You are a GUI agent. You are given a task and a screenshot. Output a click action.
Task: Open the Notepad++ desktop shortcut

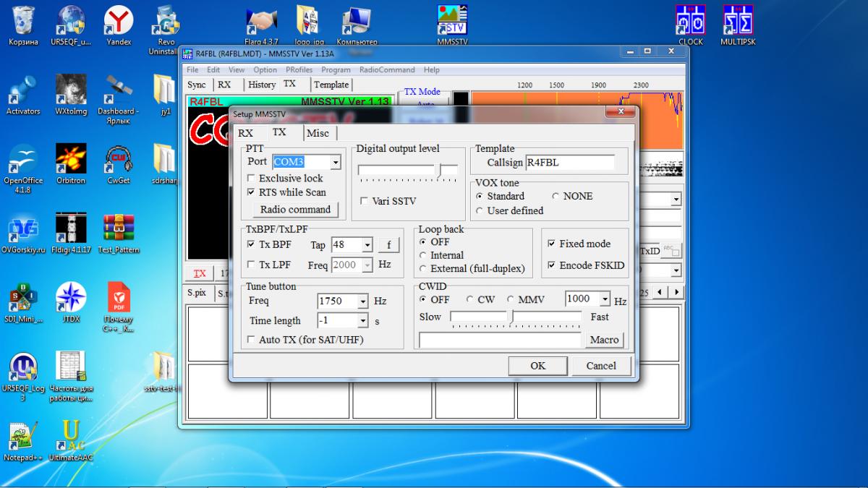pos(23,436)
